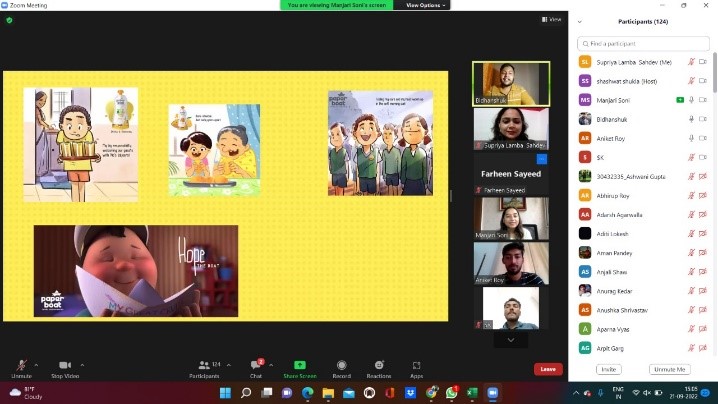Focus the Find a participant search field
This screenshot has height=404, width=718.
pyautogui.click(x=643, y=44)
